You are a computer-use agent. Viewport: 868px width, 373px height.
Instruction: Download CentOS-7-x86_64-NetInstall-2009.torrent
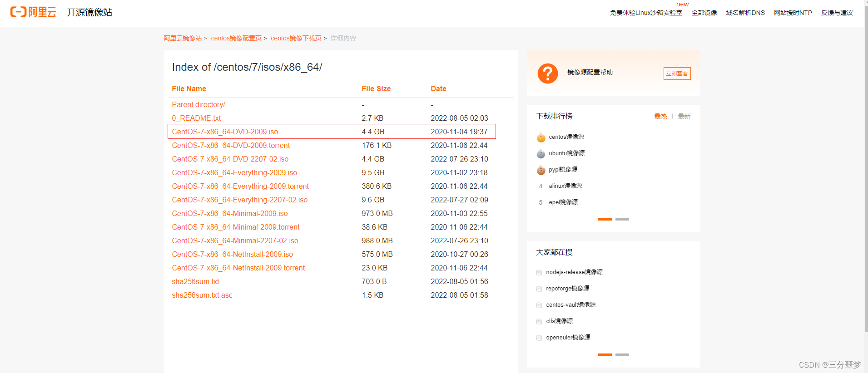click(x=238, y=268)
